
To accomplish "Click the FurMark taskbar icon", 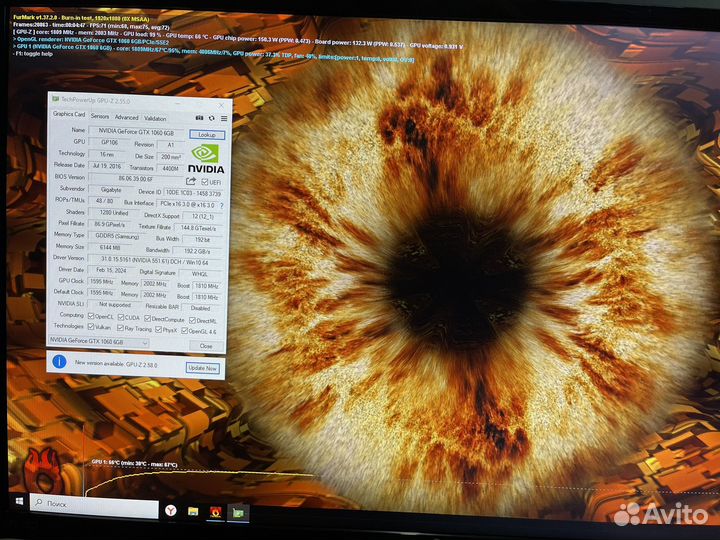I will coord(215,511).
